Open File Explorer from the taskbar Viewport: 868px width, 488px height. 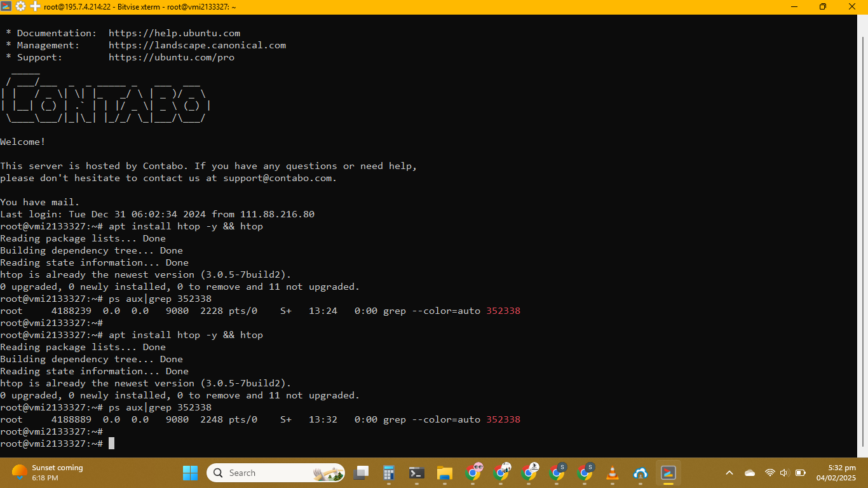445,473
